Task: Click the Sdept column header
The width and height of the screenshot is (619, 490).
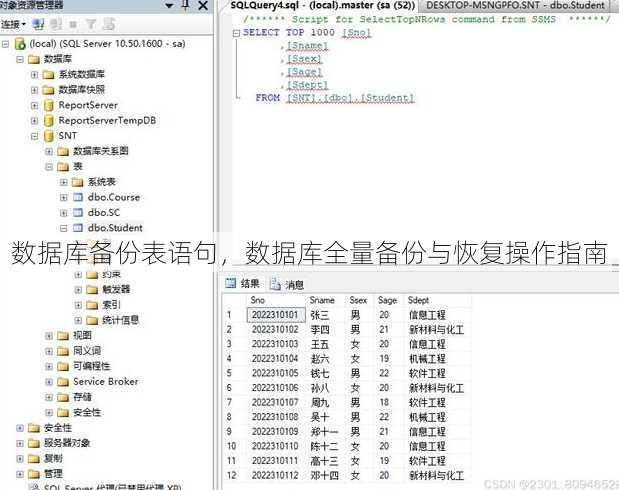Action: (x=439, y=300)
